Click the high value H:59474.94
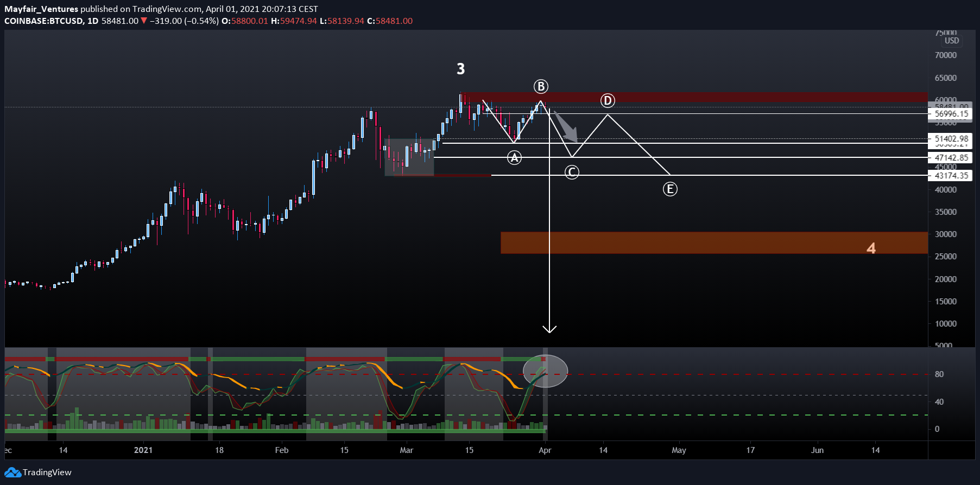This screenshot has height=485, width=980. 294,21
